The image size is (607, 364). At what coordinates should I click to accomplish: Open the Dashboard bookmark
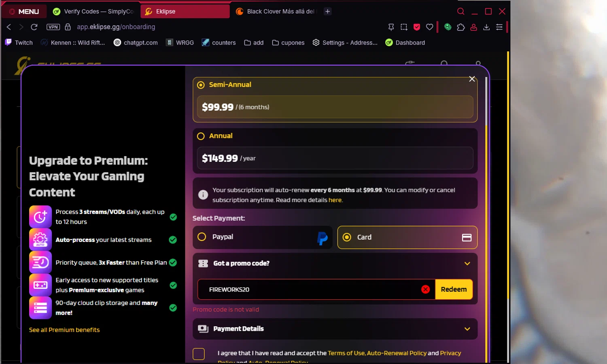[405, 42]
